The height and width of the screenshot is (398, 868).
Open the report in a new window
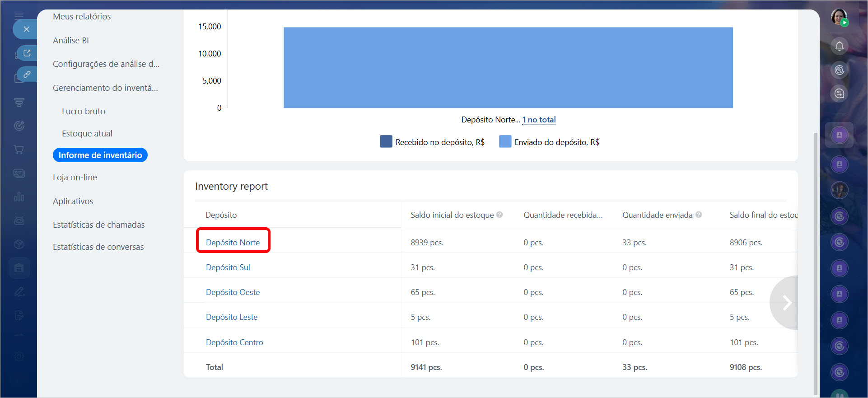[27, 53]
